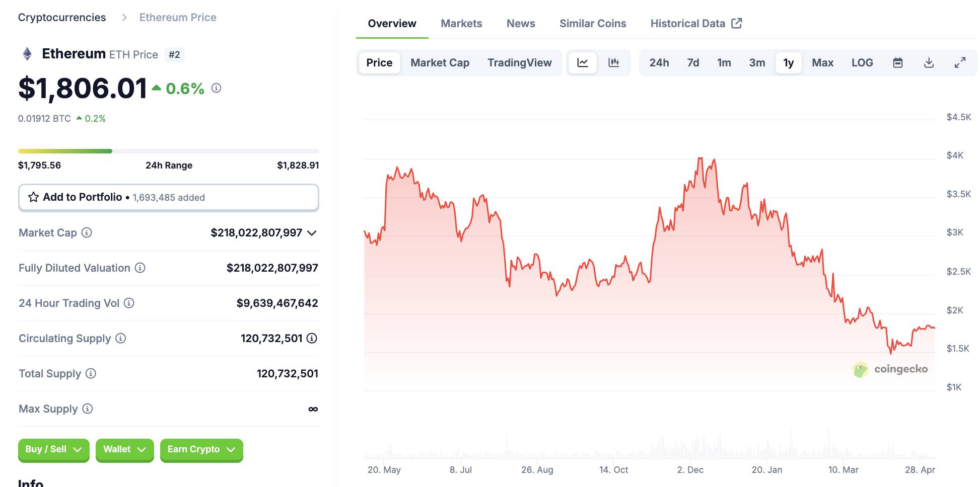The width and height of the screenshot is (980, 487).
Task: Switch to Similar Coins tab
Action: (593, 24)
